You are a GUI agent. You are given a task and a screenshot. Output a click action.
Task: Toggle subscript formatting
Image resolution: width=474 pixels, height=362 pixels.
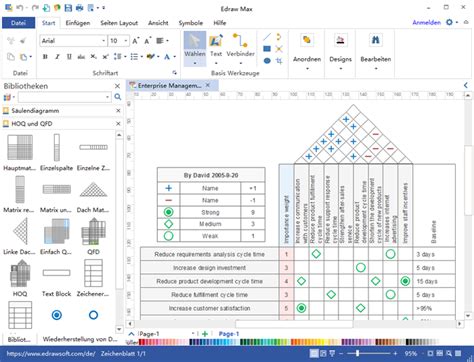(93, 57)
